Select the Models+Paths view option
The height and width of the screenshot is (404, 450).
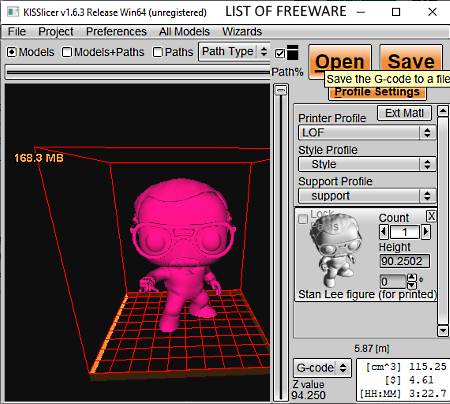click(67, 52)
